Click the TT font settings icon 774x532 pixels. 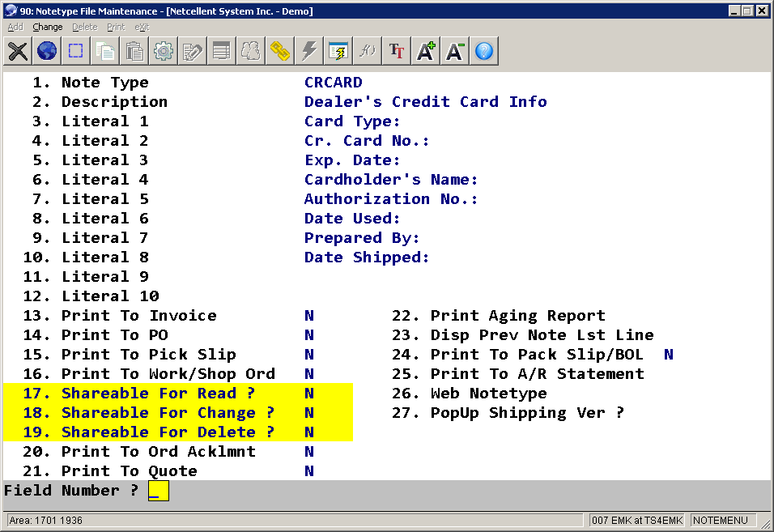[x=396, y=52]
